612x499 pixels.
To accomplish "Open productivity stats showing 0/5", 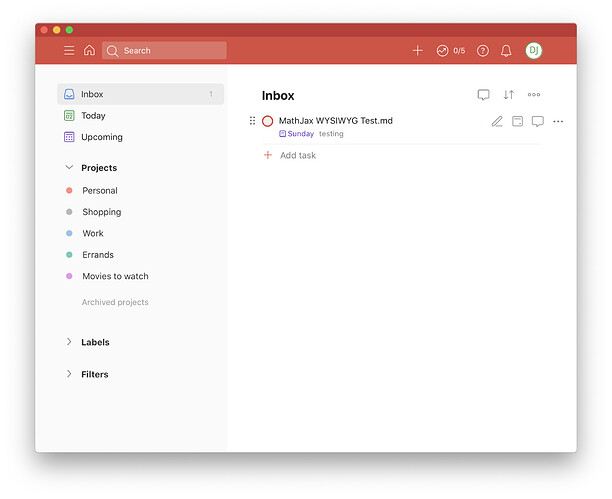I will point(451,51).
